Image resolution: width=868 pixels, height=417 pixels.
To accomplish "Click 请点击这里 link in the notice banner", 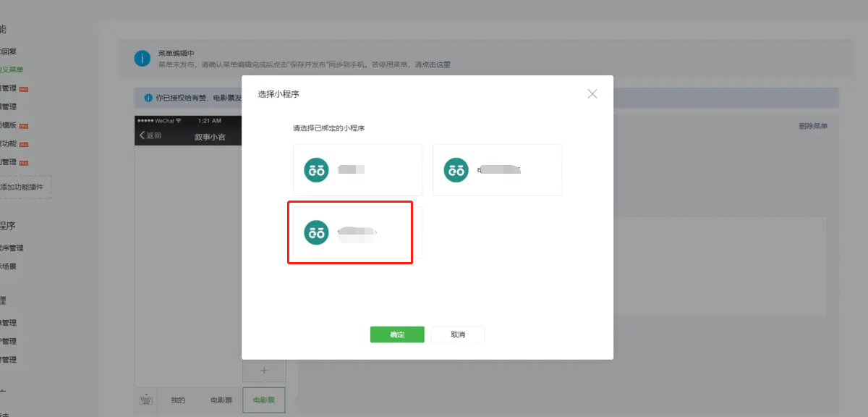I will (433, 64).
